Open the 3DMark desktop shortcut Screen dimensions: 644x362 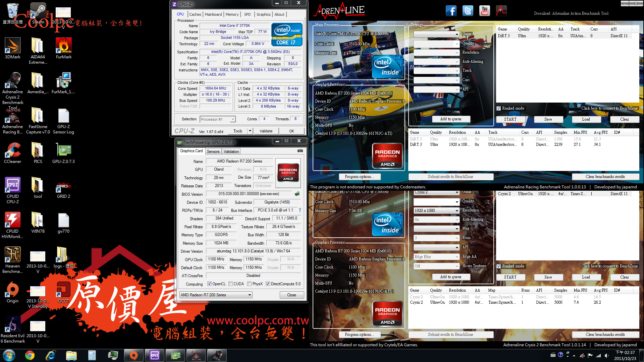[12, 48]
